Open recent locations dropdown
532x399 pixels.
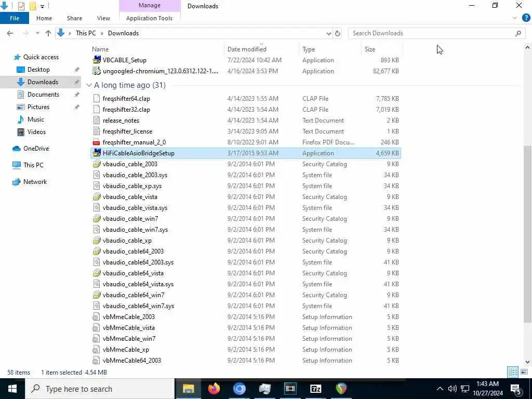[x=37, y=33]
